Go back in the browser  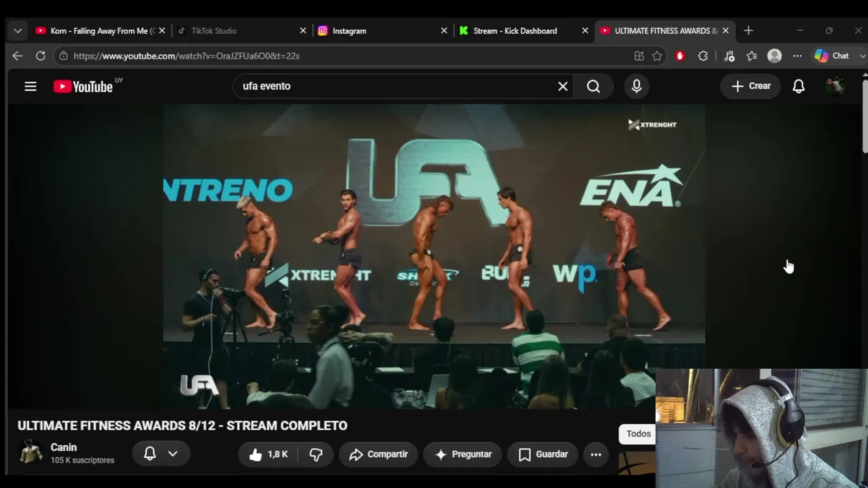(x=18, y=56)
